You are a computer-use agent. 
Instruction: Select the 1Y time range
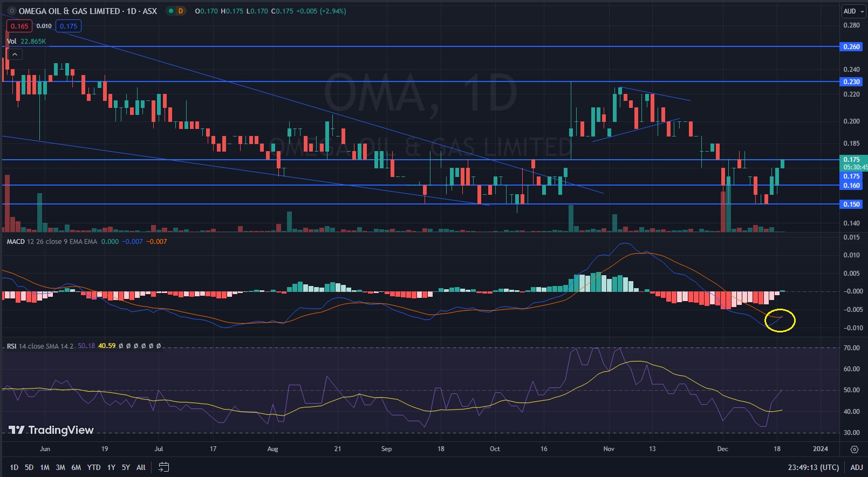coord(111,467)
